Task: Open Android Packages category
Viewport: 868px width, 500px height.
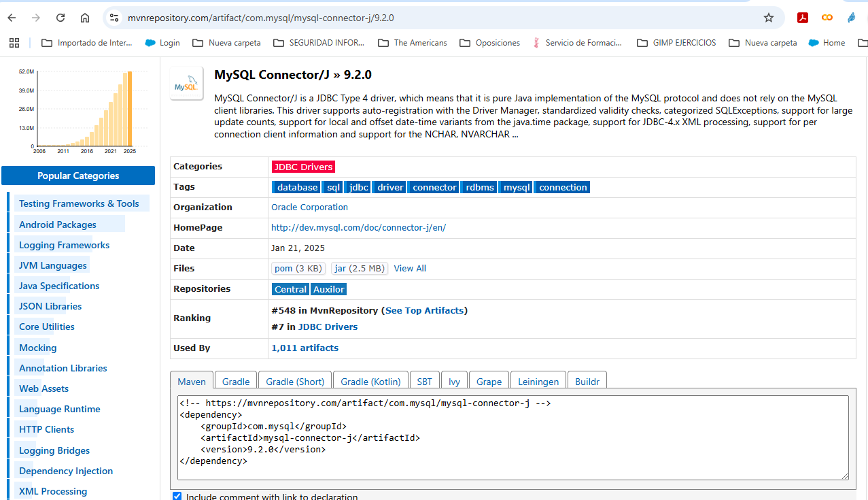Action: pos(58,224)
